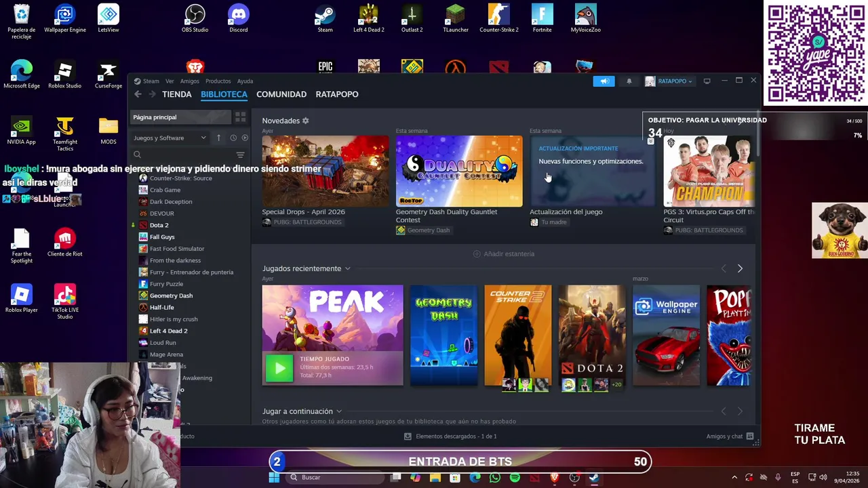The height and width of the screenshot is (488, 868).
Task: Open Wallpaper Engine recent cover
Action: point(666,335)
